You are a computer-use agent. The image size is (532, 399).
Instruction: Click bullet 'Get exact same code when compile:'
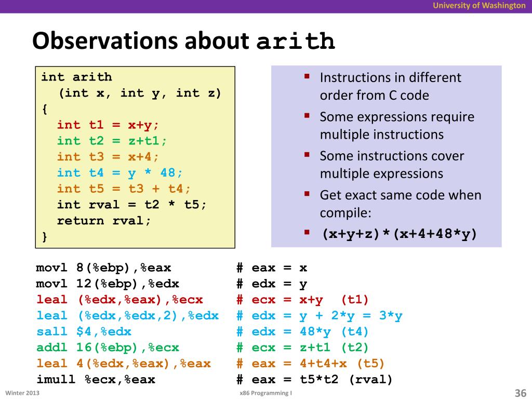click(401, 204)
